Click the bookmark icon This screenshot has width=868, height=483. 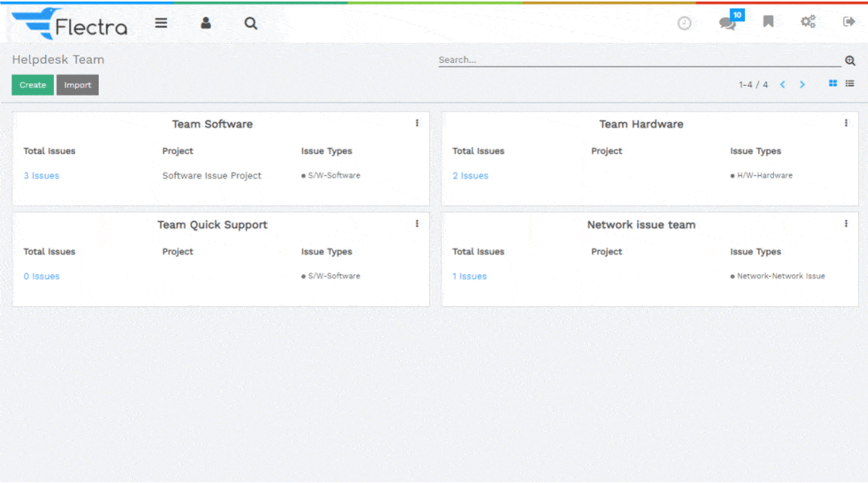point(769,22)
